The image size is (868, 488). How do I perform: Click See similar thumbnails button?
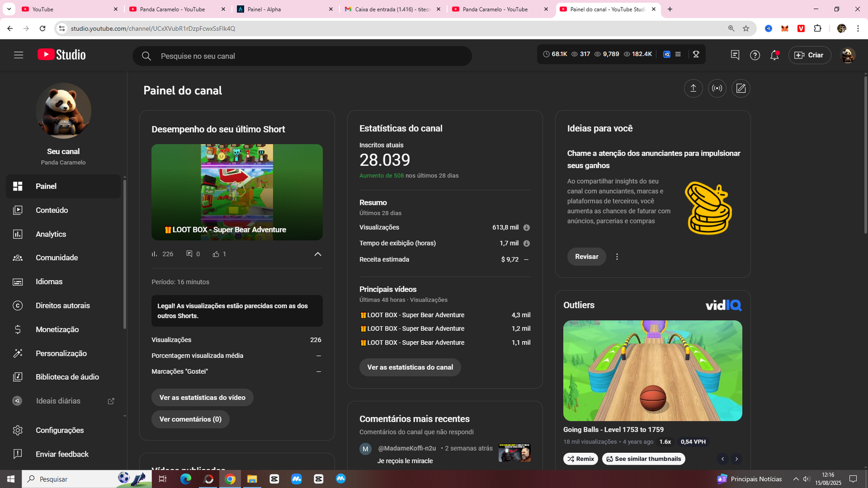click(x=643, y=459)
